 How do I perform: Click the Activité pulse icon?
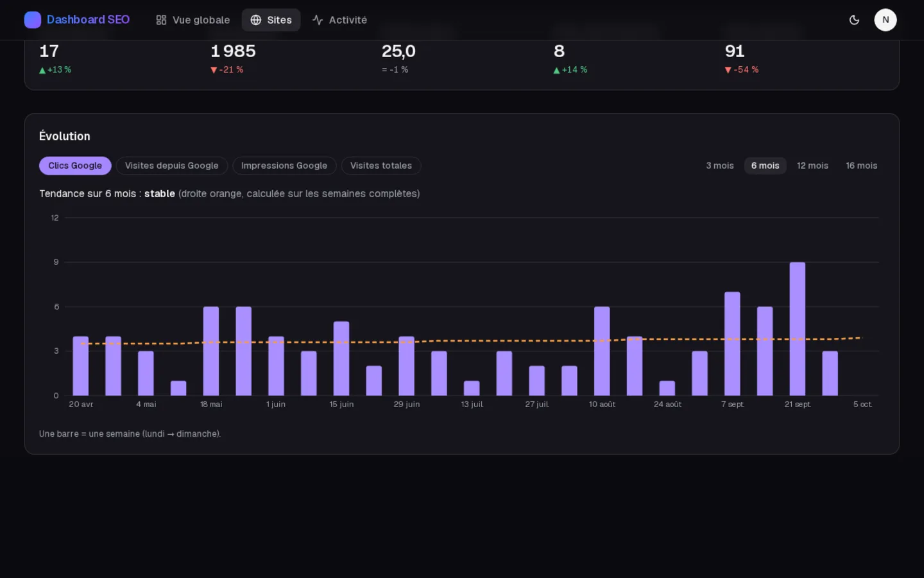coord(318,20)
